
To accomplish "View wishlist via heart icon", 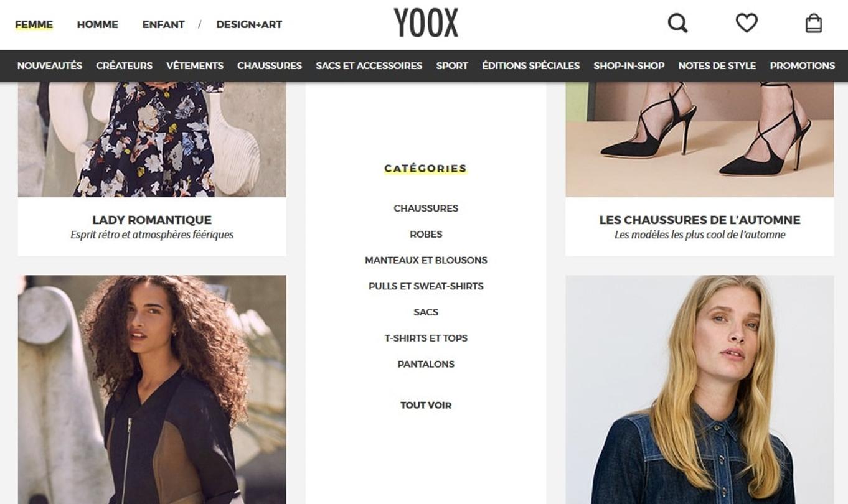I will pos(747,24).
